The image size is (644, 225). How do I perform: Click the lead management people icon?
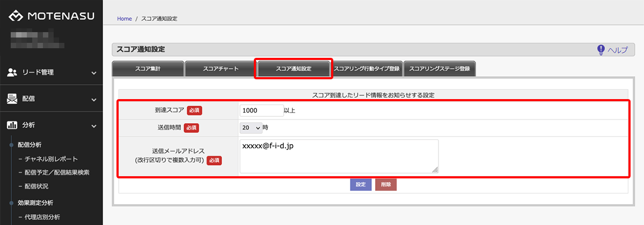tap(12, 72)
